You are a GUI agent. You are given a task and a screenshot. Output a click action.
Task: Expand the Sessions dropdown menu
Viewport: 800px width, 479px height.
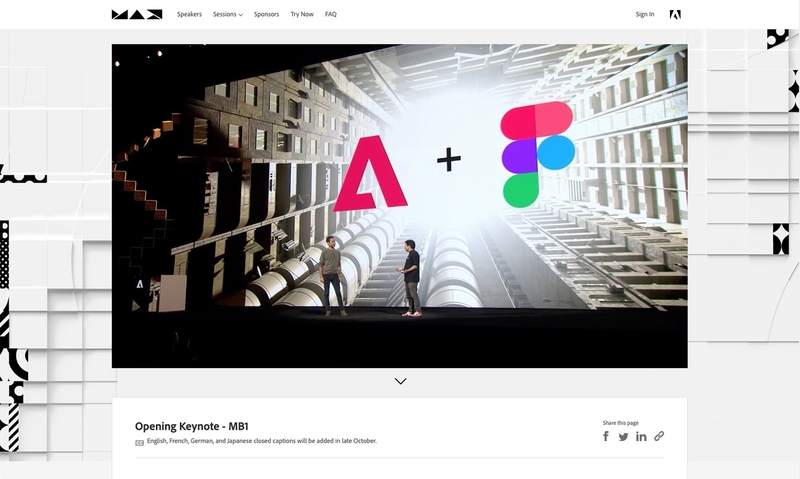click(x=228, y=14)
